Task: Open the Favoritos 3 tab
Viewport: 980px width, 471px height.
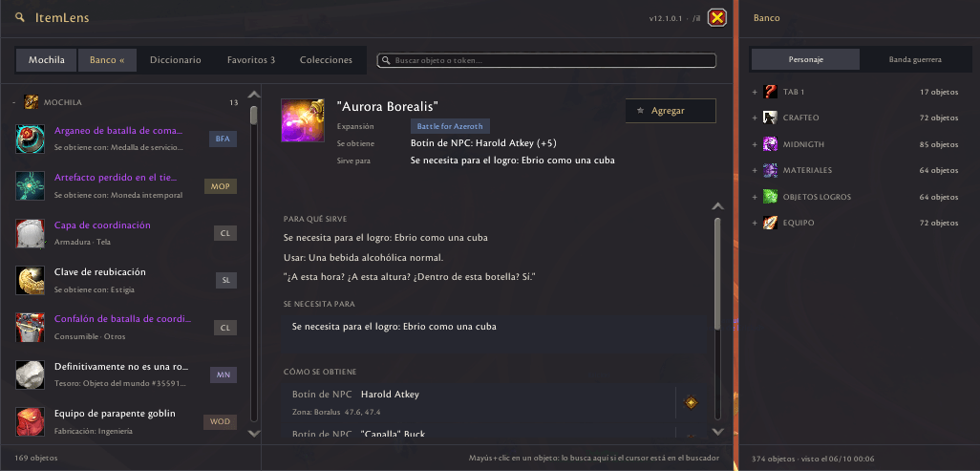Action: (251, 60)
